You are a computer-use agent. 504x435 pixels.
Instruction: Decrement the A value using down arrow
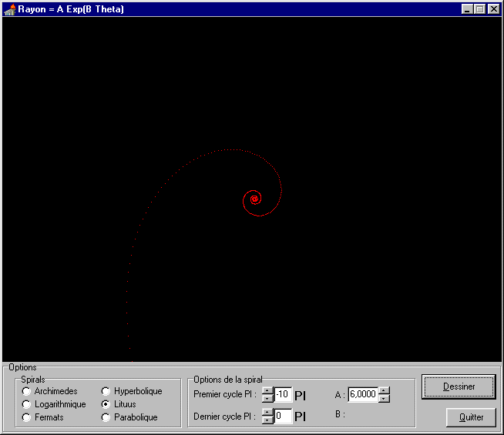[x=384, y=399]
